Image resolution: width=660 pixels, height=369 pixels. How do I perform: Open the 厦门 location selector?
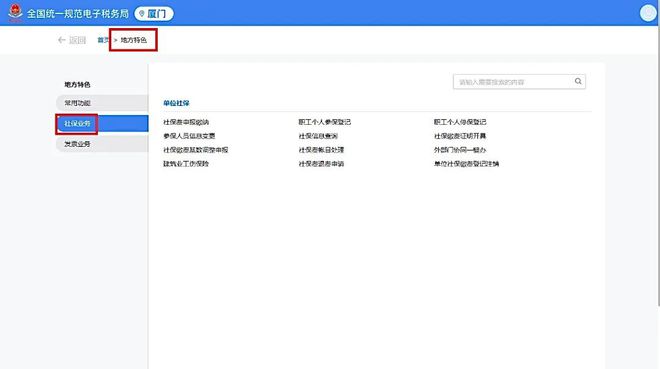(x=154, y=13)
